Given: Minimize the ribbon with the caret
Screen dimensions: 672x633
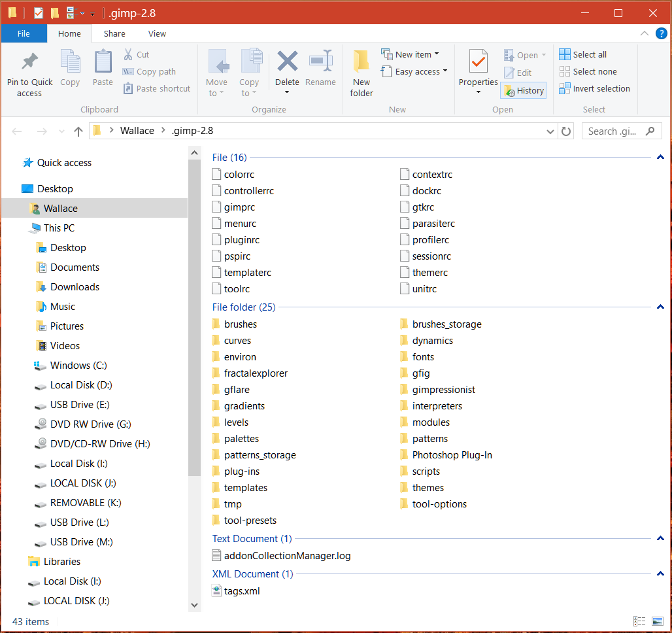Looking at the screenshot, I should coord(644,33).
